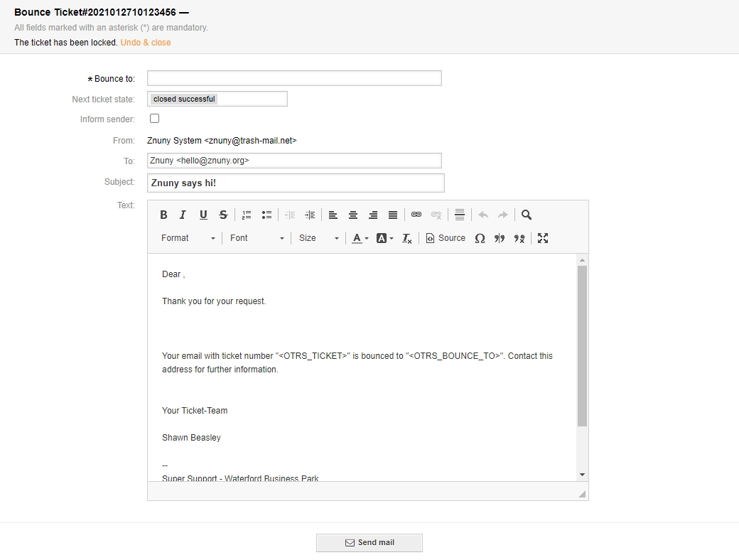The image size is (739, 560).
Task: Toggle bold formatting in editor
Action: [163, 215]
